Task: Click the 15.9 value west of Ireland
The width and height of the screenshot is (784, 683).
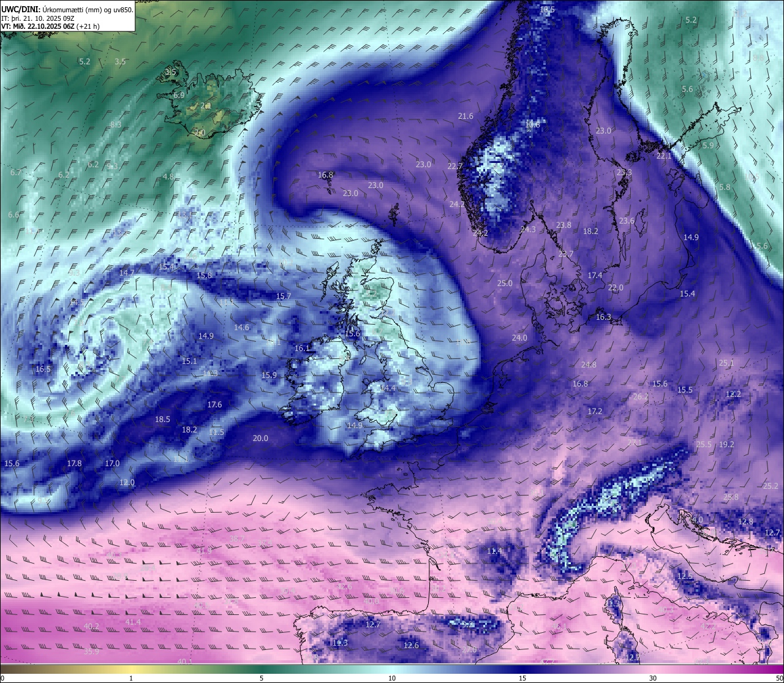Action: 269,375
